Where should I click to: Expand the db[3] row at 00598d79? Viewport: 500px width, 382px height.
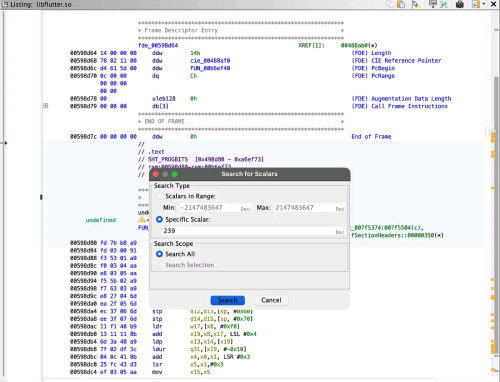pos(46,106)
